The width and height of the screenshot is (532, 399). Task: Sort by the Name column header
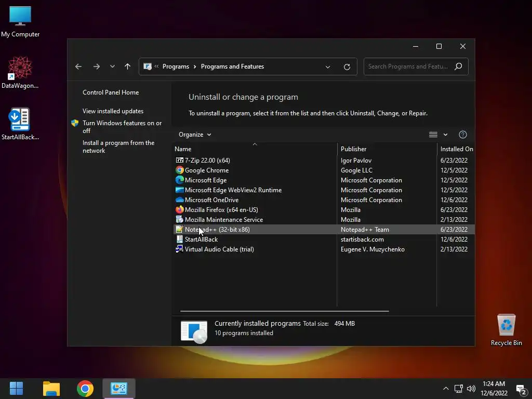255,149
